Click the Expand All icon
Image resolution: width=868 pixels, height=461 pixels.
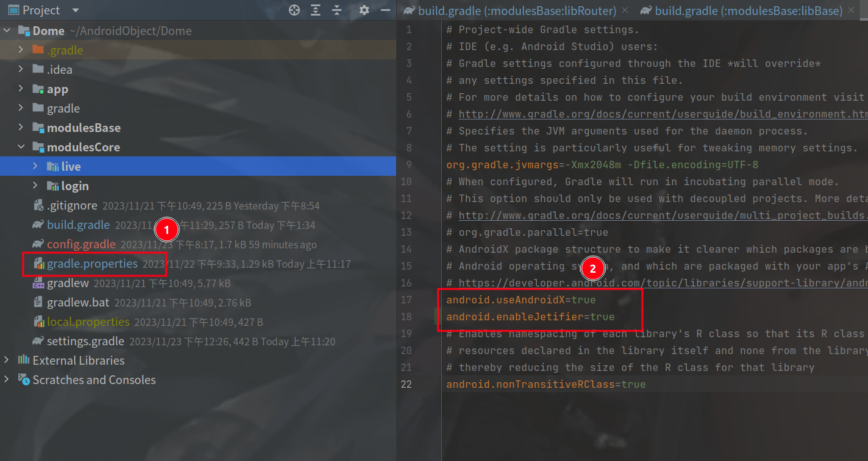(x=316, y=10)
